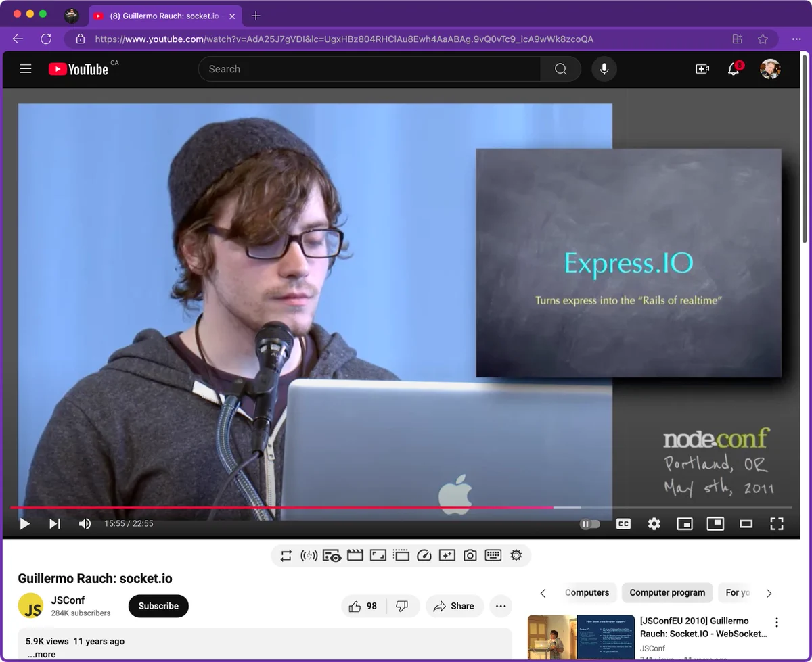Toggle the autoplay switch
This screenshot has height=662, width=812.
590,524
